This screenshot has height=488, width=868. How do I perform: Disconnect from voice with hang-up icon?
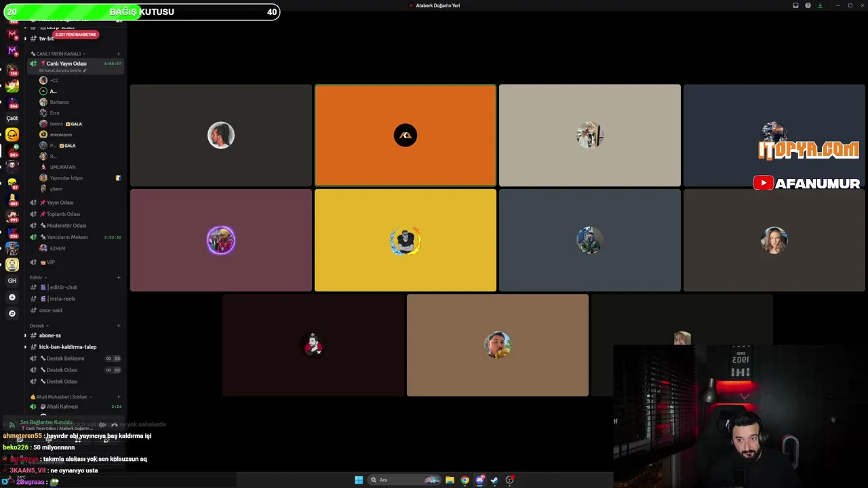tap(114, 425)
